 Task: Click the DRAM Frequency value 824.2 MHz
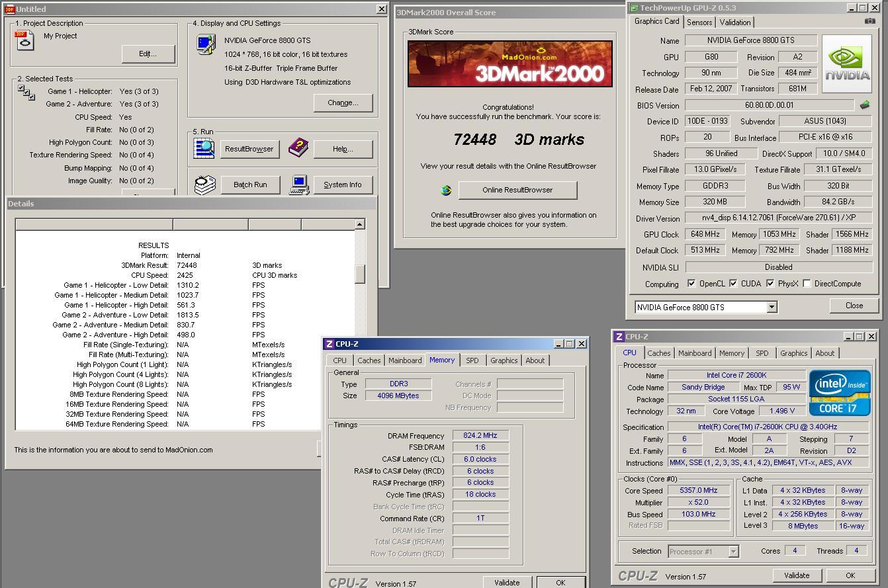click(480, 435)
